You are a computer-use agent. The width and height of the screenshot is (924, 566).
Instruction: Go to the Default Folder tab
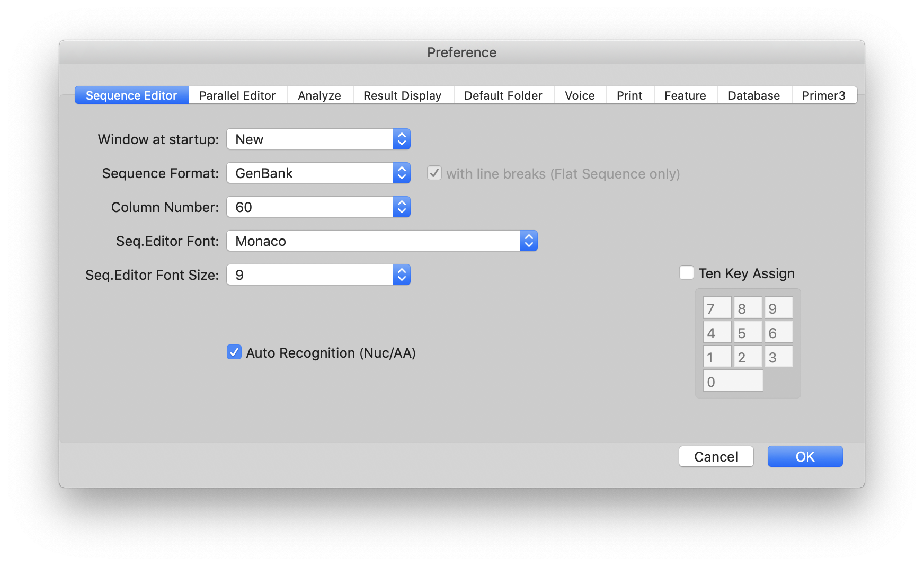click(x=503, y=95)
